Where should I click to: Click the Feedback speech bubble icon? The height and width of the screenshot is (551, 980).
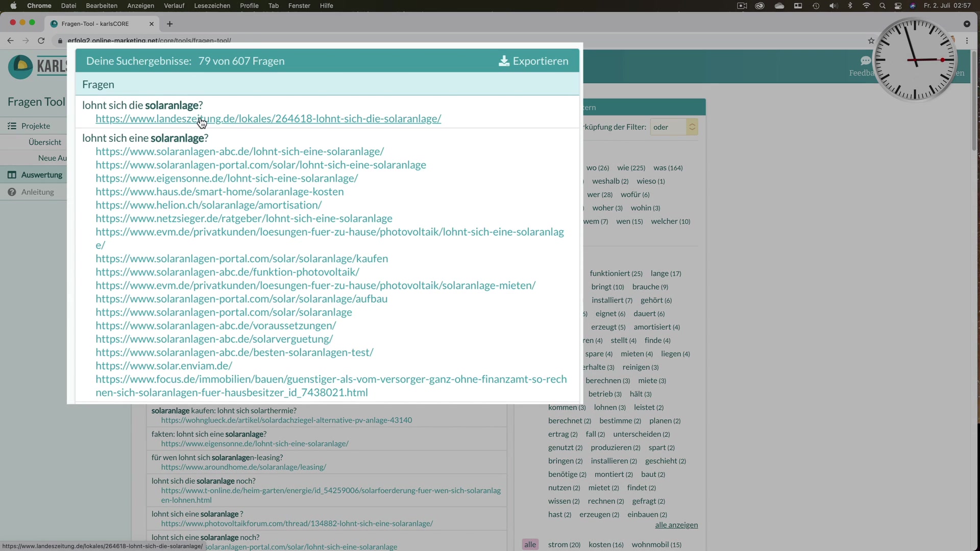tap(865, 61)
